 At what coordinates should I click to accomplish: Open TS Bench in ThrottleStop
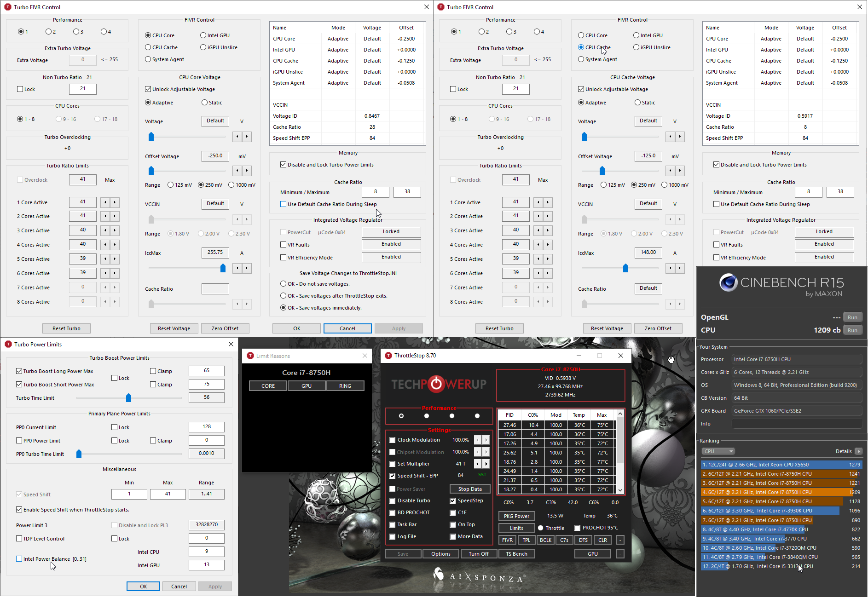coord(516,554)
